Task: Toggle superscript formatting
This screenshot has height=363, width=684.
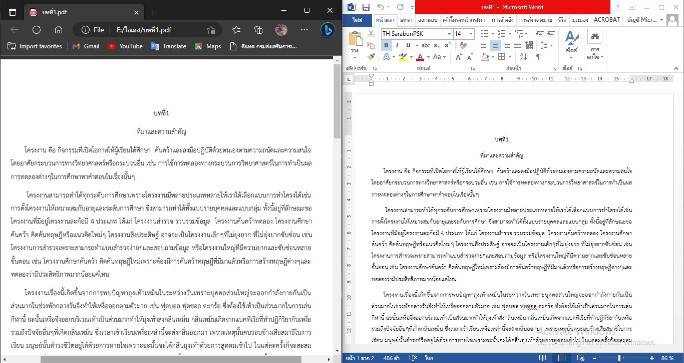Action: click(x=447, y=45)
